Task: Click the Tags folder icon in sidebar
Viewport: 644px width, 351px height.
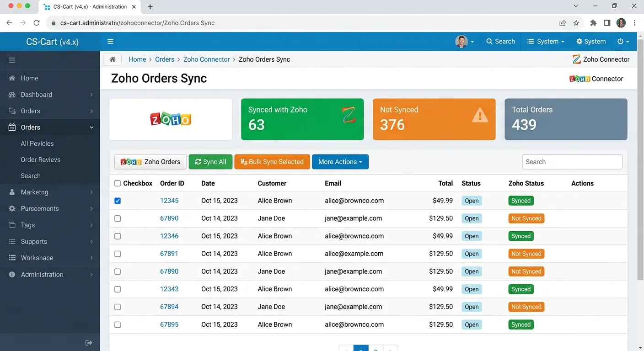Action: pos(12,225)
